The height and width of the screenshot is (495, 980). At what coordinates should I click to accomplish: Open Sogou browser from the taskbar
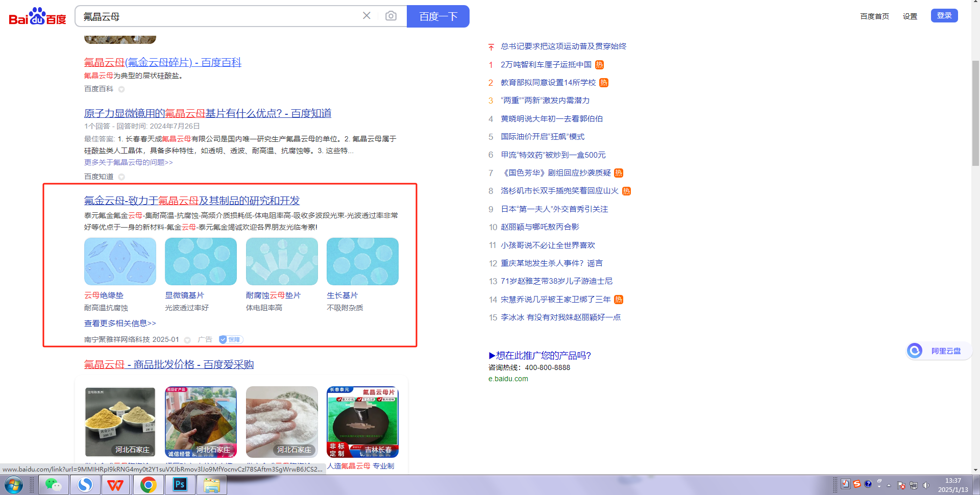85,485
